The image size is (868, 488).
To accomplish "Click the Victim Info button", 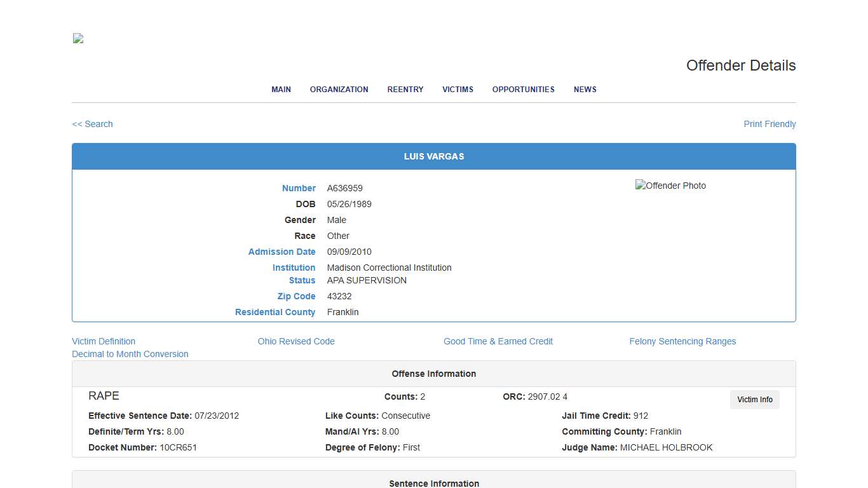I will point(754,400).
